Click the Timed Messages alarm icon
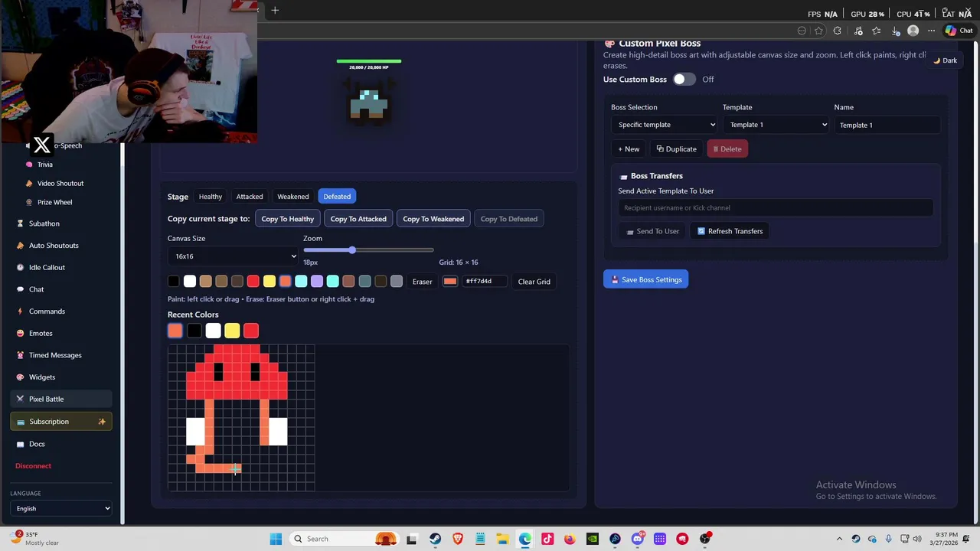 20,355
